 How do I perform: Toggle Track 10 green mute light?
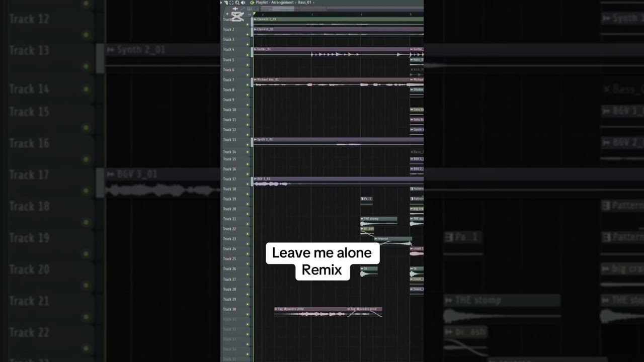pyautogui.click(x=248, y=115)
